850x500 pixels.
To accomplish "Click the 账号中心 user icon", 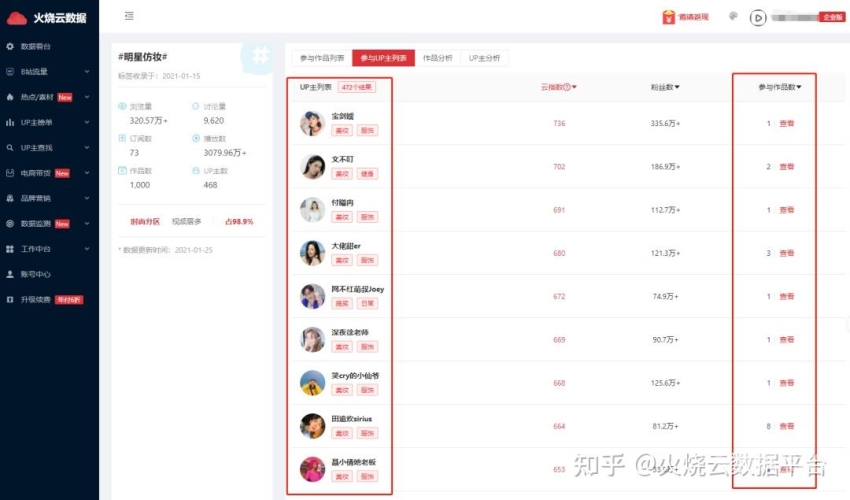I will pos(10,274).
